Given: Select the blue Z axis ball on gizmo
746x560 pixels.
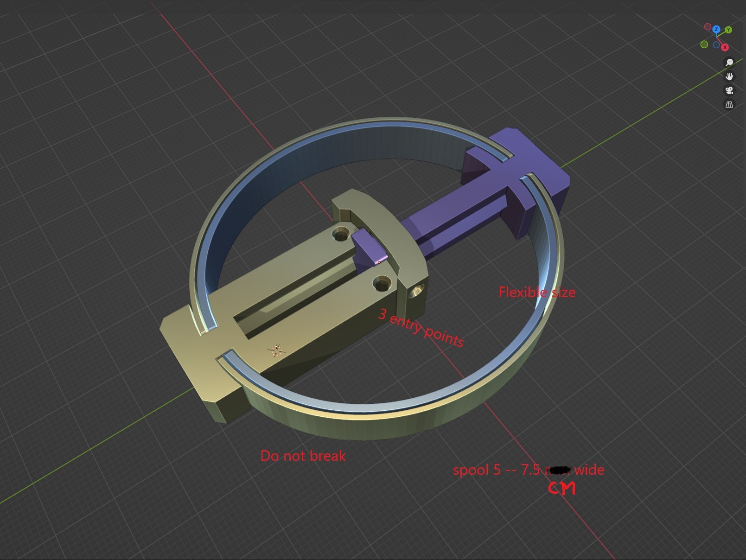Looking at the screenshot, I should click(x=716, y=30).
